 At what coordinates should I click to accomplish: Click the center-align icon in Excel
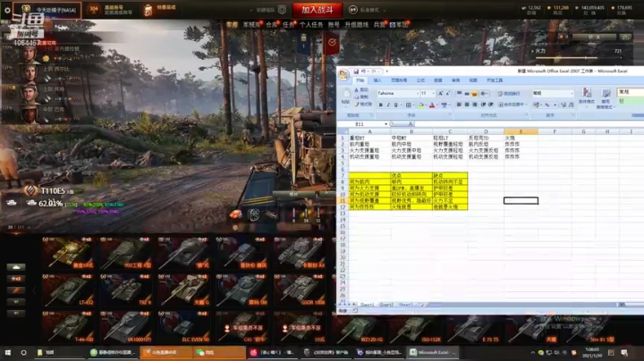coord(467,105)
